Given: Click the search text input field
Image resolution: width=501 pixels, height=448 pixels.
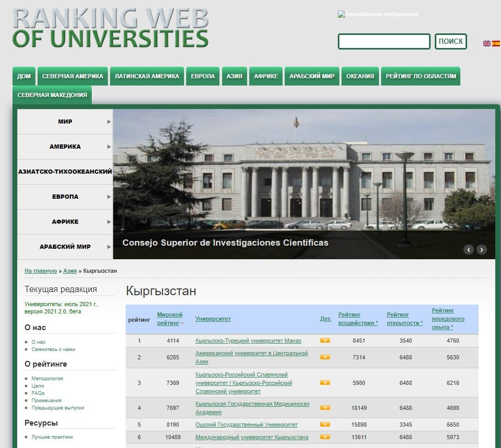Looking at the screenshot, I should [384, 41].
